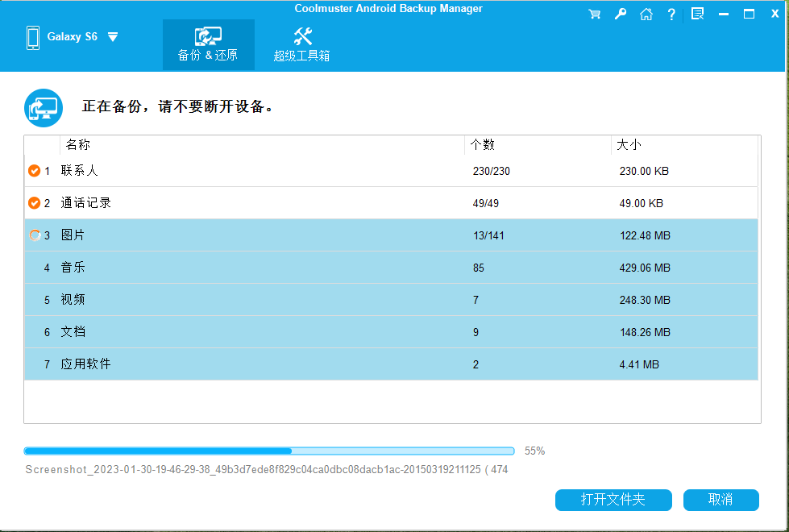The image size is (789, 532).
Task: Click the 正在备份，请不要断开设备 heading
Action: (x=178, y=106)
